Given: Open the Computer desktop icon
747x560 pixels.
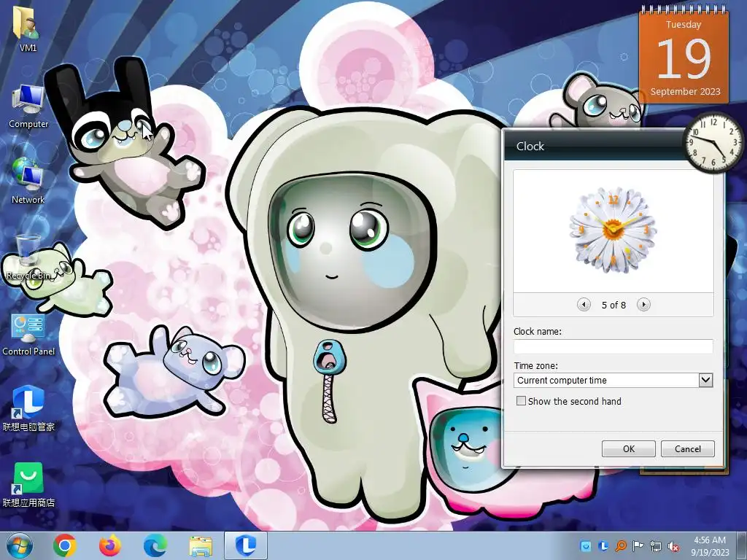Looking at the screenshot, I should pyautogui.click(x=28, y=106).
